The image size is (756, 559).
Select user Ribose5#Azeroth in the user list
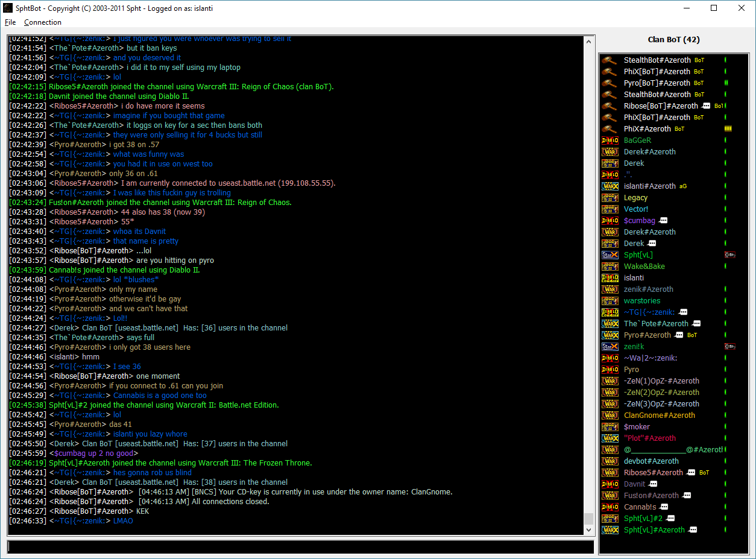(654, 472)
